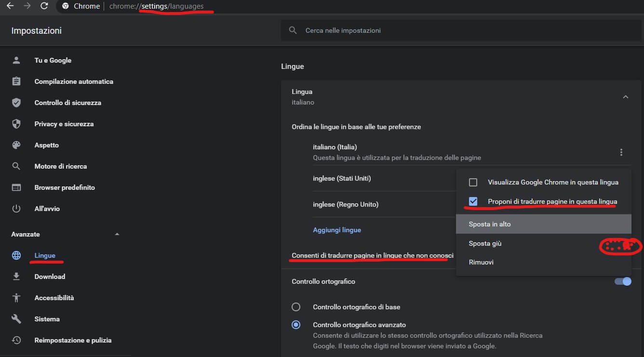This screenshot has height=357, width=644.
Task: Uncheck Proponi di tradurre pagine checkbox
Action: pos(473,201)
